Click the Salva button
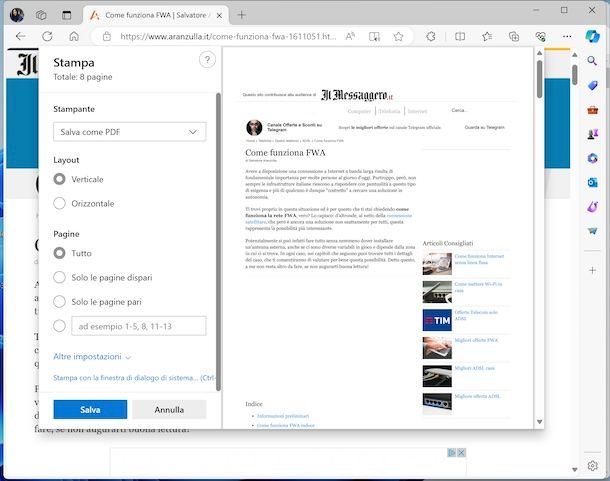 pos(90,409)
